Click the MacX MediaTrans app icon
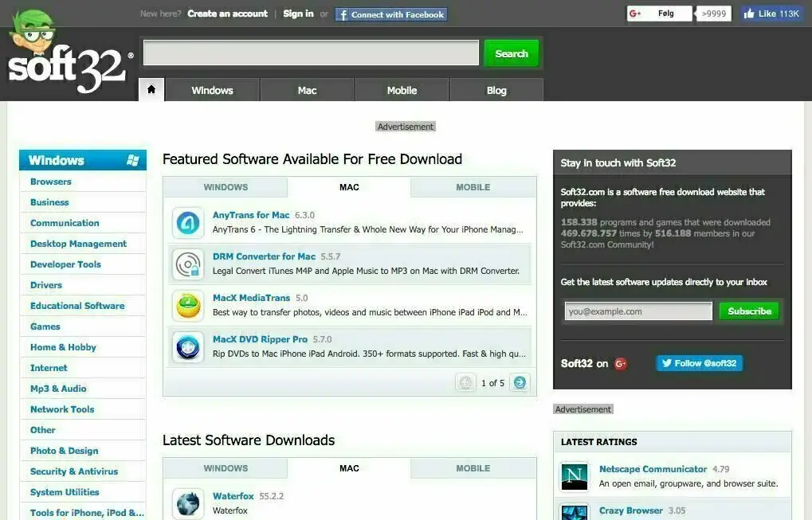812x520 pixels. [188, 306]
